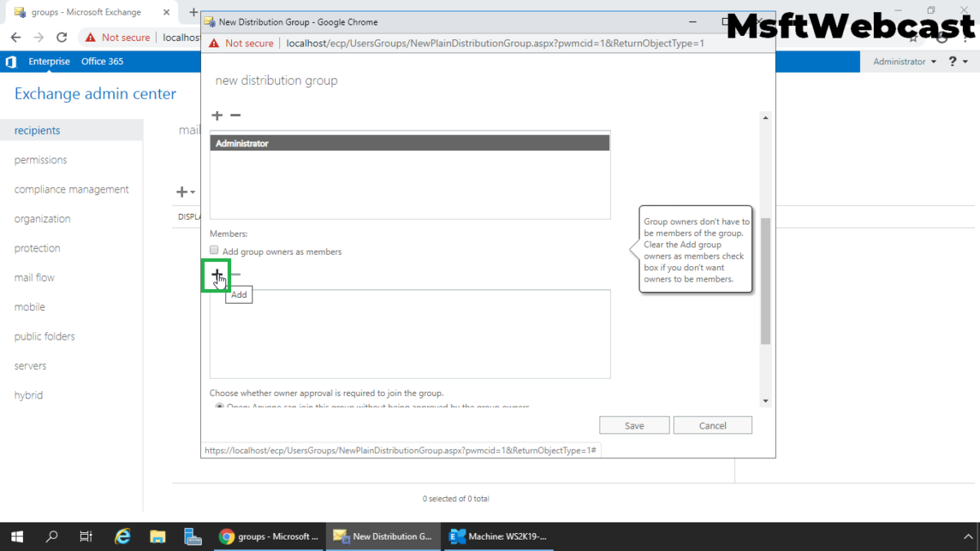This screenshot has height=551, width=980.
Task: Click the Exchange logo in the top-left corner
Action: click(x=11, y=61)
